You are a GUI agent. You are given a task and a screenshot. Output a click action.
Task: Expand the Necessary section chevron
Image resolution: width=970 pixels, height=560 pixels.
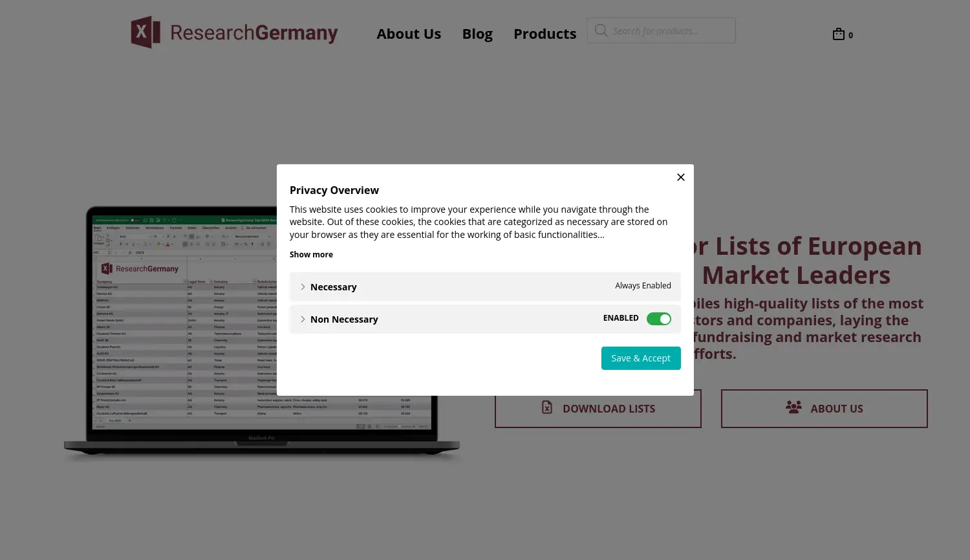point(303,286)
